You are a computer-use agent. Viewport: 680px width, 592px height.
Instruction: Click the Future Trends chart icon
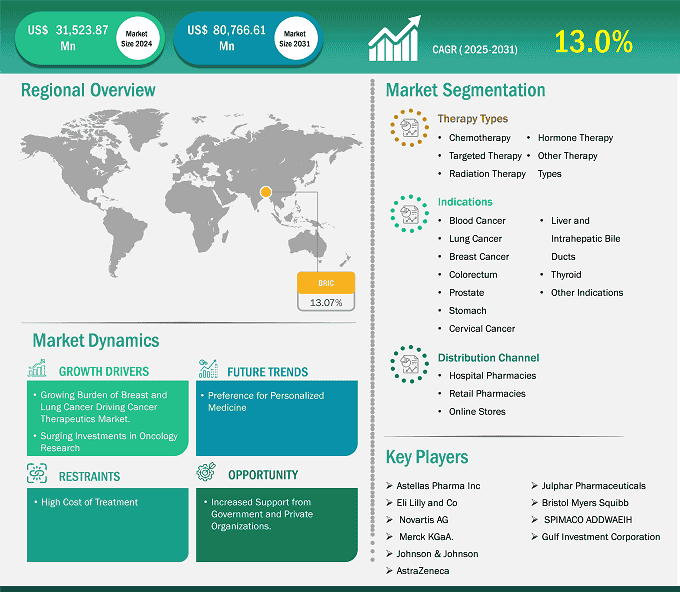tap(208, 369)
